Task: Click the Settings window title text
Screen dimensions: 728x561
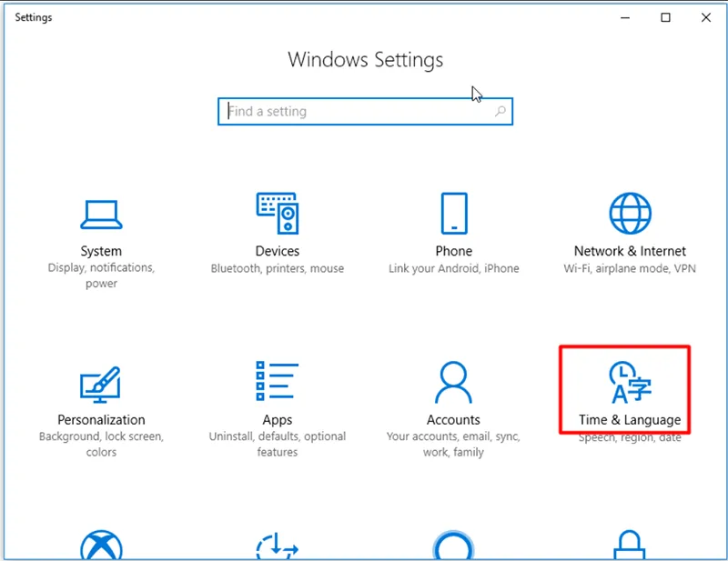Action: [34, 17]
